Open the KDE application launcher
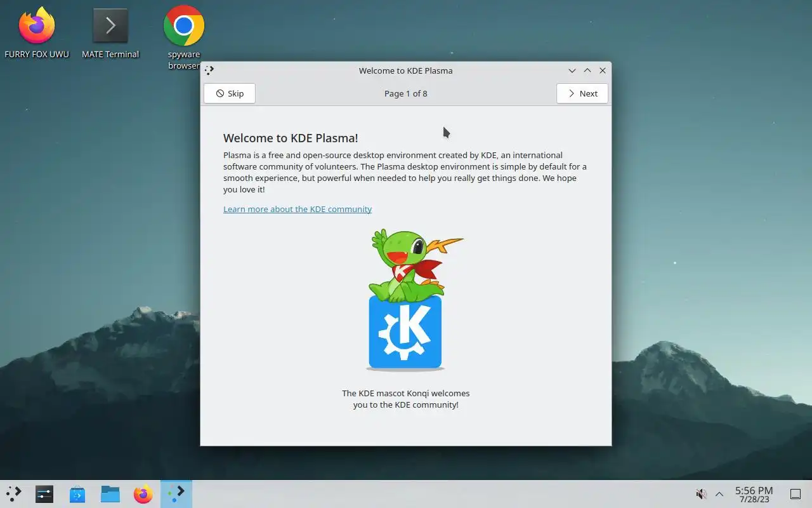This screenshot has height=508, width=812. point(13,494)
